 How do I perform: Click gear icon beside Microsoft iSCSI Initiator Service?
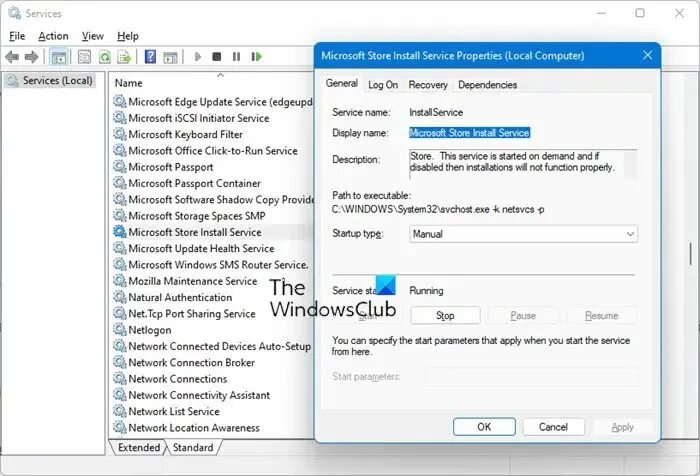pos(120,118)
